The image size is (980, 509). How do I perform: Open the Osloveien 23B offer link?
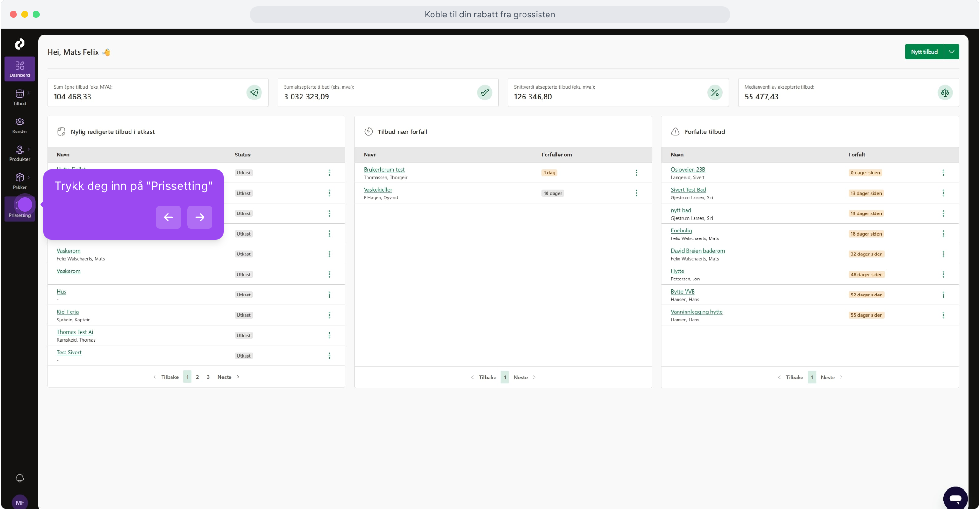click(688, 170)
